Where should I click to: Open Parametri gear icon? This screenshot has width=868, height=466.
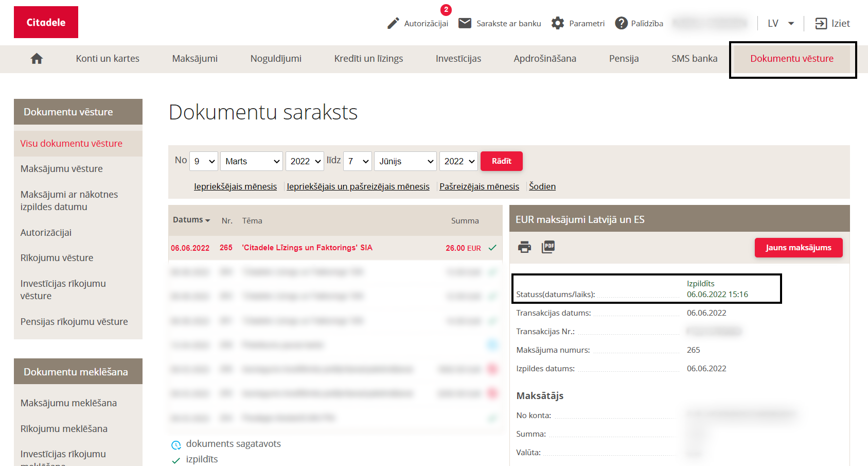click(558, 23)
